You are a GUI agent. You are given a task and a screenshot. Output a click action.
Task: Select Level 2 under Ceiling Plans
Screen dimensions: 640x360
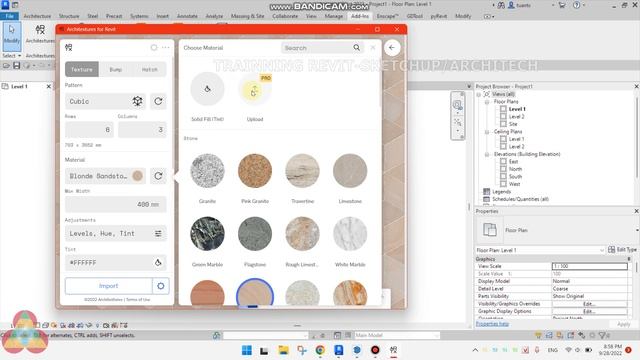[516, 147]
